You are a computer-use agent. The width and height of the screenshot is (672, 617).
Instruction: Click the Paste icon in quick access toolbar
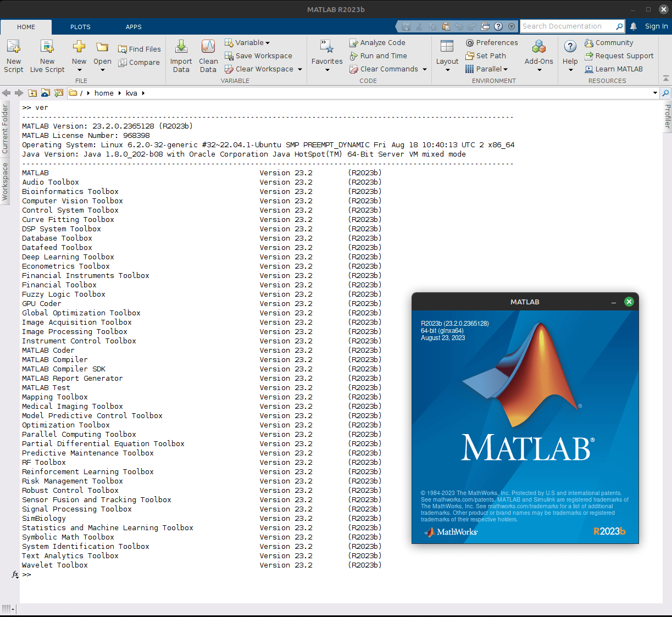point(446,26)
